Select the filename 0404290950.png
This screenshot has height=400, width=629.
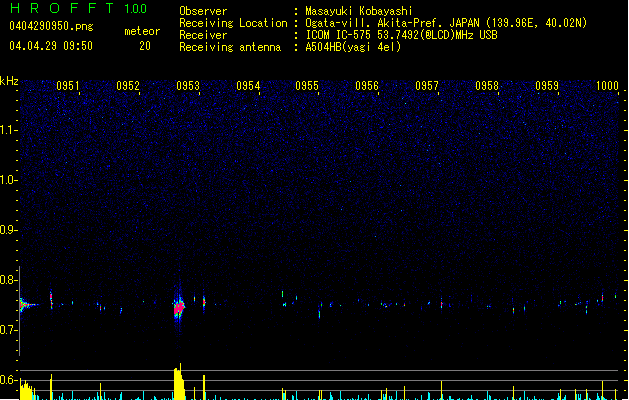pyautogui.click(x=51, y=26)
